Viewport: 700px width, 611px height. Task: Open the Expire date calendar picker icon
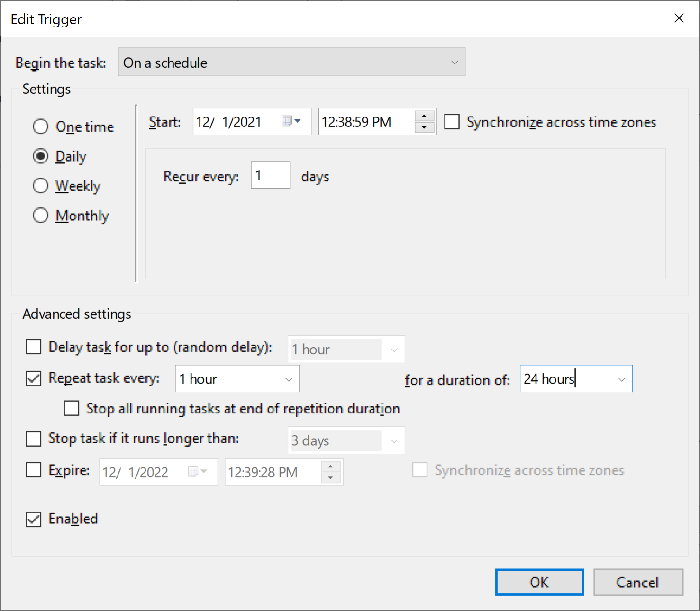tap(197, 471)
